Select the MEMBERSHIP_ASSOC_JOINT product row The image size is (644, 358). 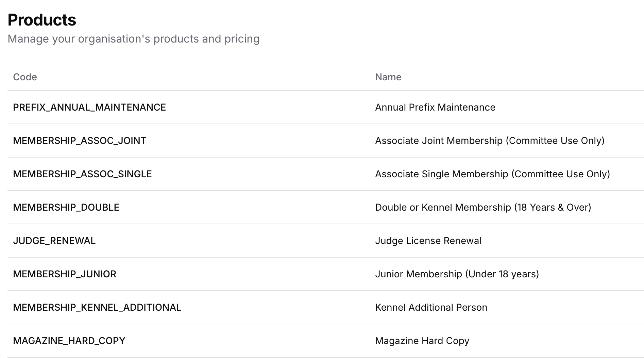[80, 141]
